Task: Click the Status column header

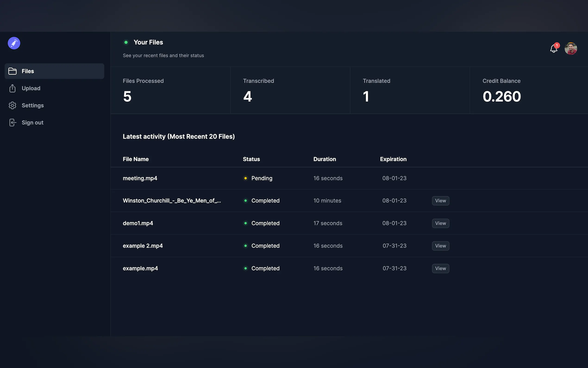Action: [251, 159]
